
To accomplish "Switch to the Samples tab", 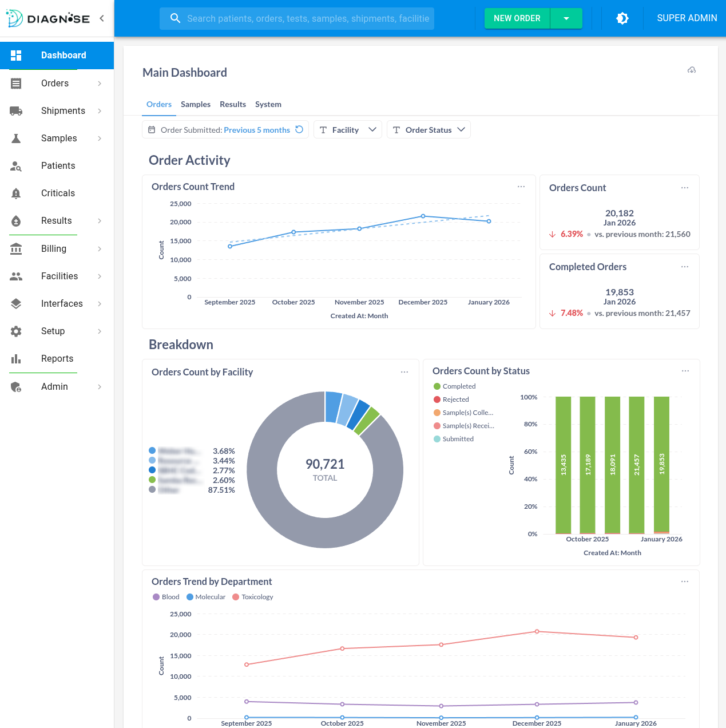I will click(x=195, y=104).
